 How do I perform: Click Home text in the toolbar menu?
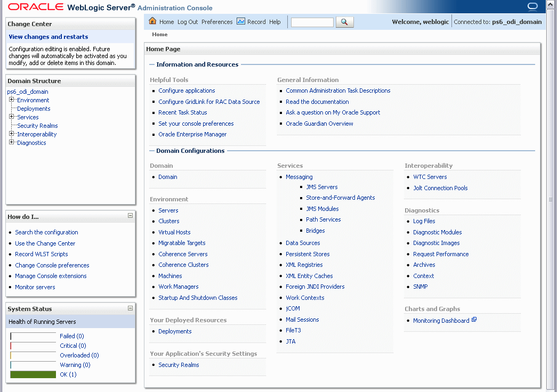[x=167, y=22]
